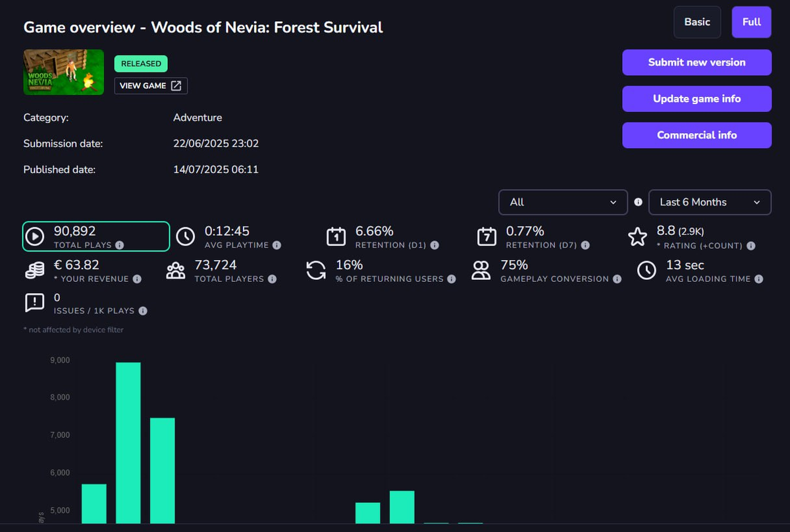The height and width of the screenshot is (532, 790).
Task: Click the Avg Loading Time value 13 sec
Action: coord(685,265)
